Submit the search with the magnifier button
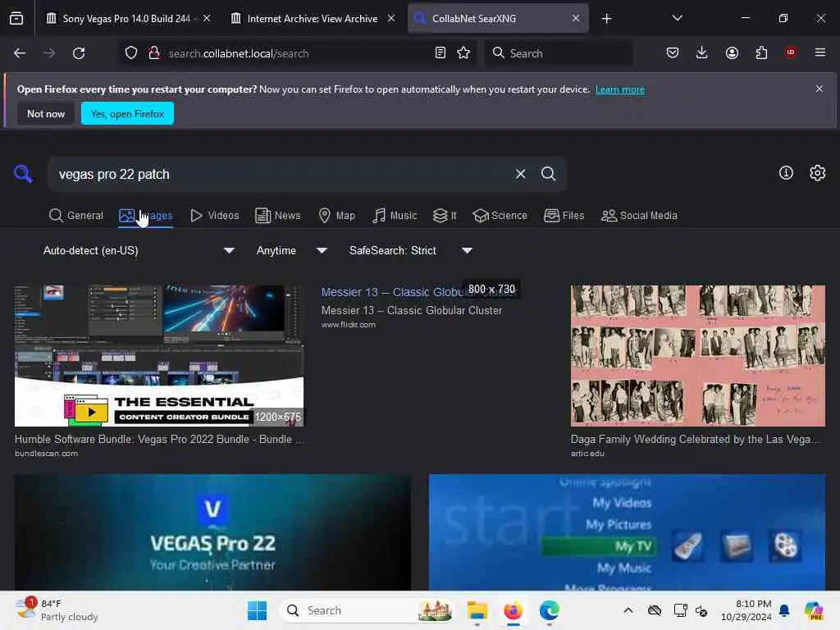This screenshot has width=840, height=630. pyautogui.click(x=549, y=174)
